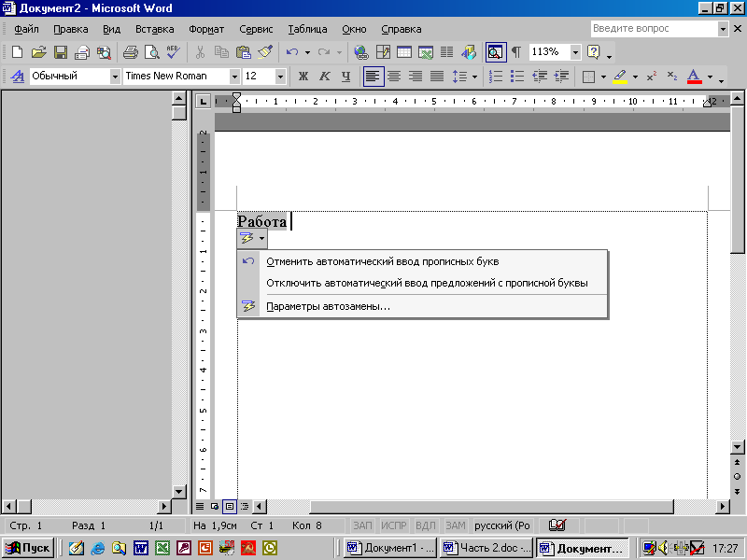Open the Сервис menu
The image size is (747, 560).
coord(256,29)
